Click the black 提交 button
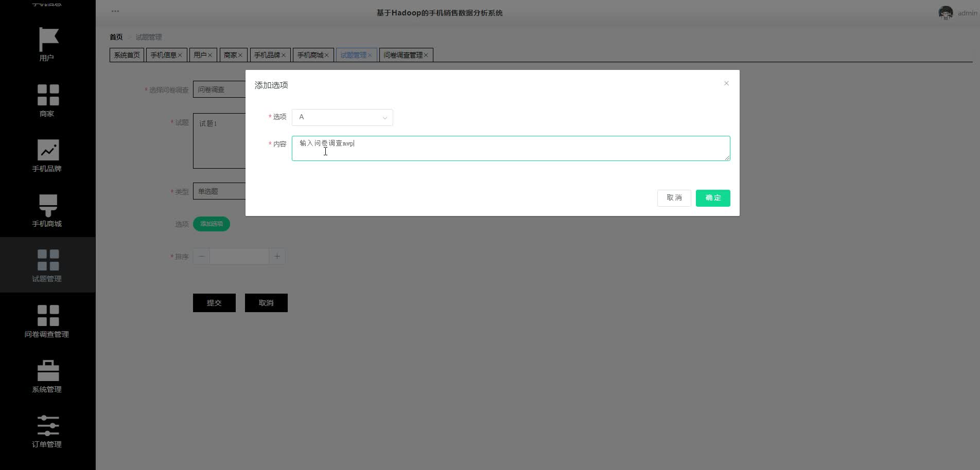The height and width of the screenshot is (470, 980). 214,303
